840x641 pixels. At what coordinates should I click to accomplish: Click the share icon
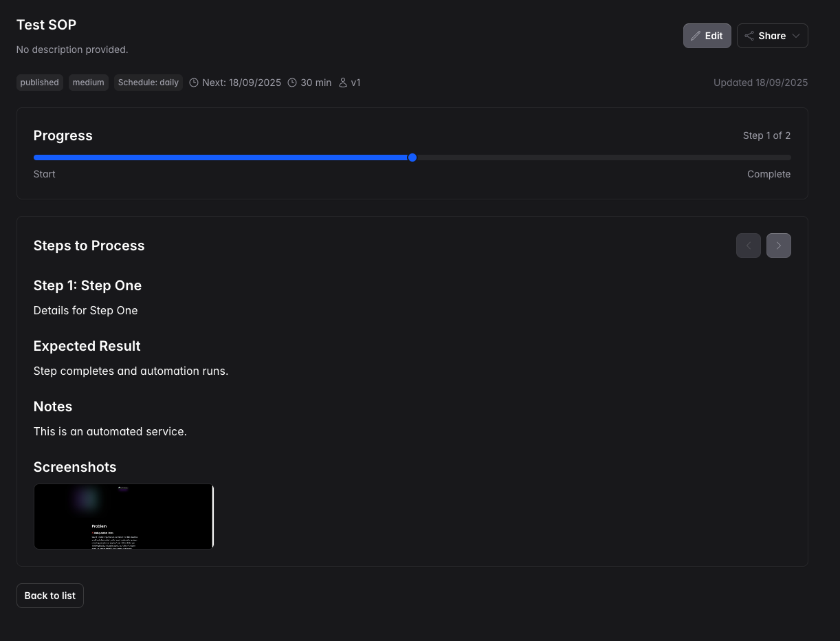coord(749,36)
